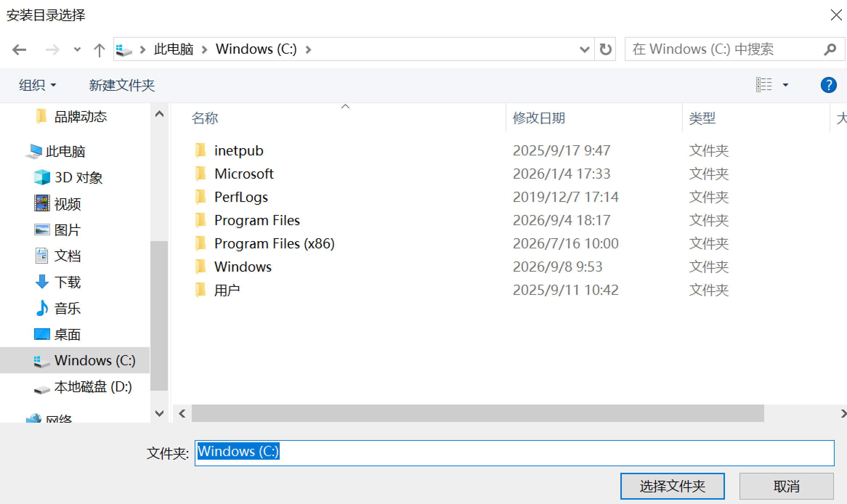Sort by 类型 column header
The width and height of the screenshot is (847, 504).
click(702, 118)
